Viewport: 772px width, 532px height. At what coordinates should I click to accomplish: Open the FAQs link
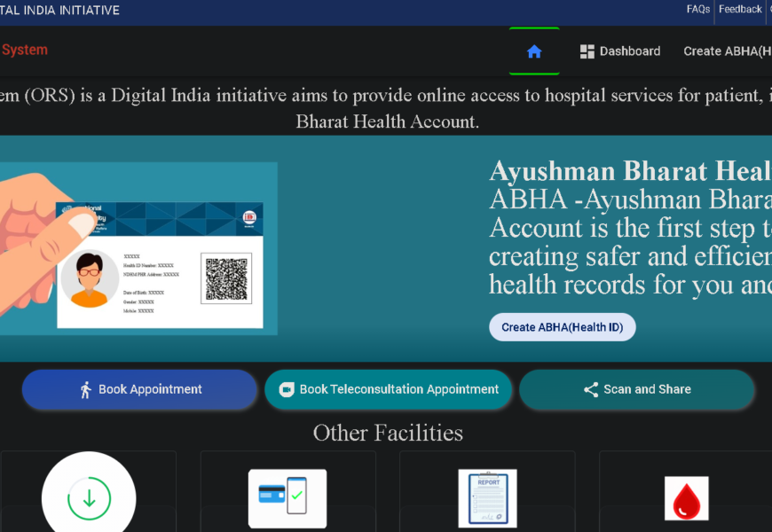tap(698, 10)
